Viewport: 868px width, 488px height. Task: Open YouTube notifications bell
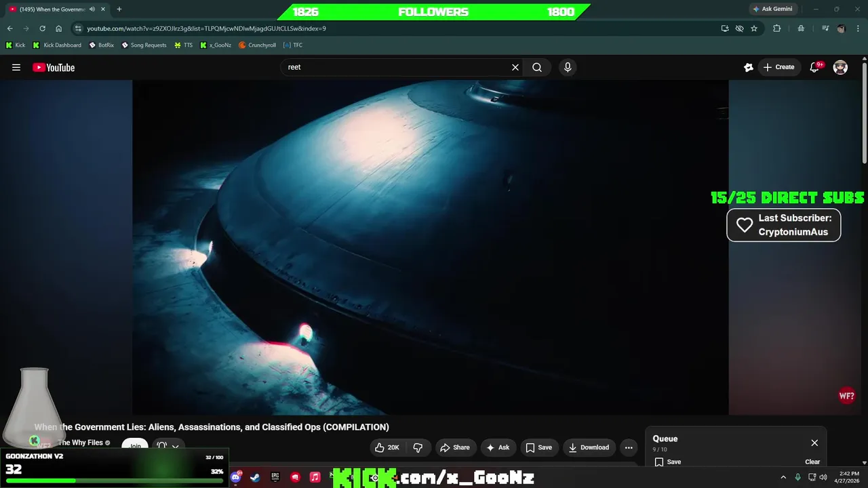[x=816, y=67]
